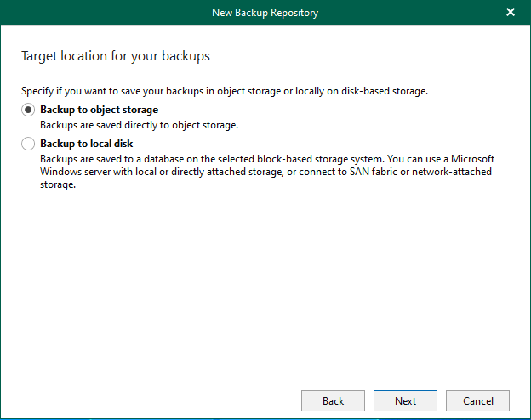The width and height of the screenshot is (531, 420).
Task: Close the dialog with the X icon
Action: (x=511, y=12)
